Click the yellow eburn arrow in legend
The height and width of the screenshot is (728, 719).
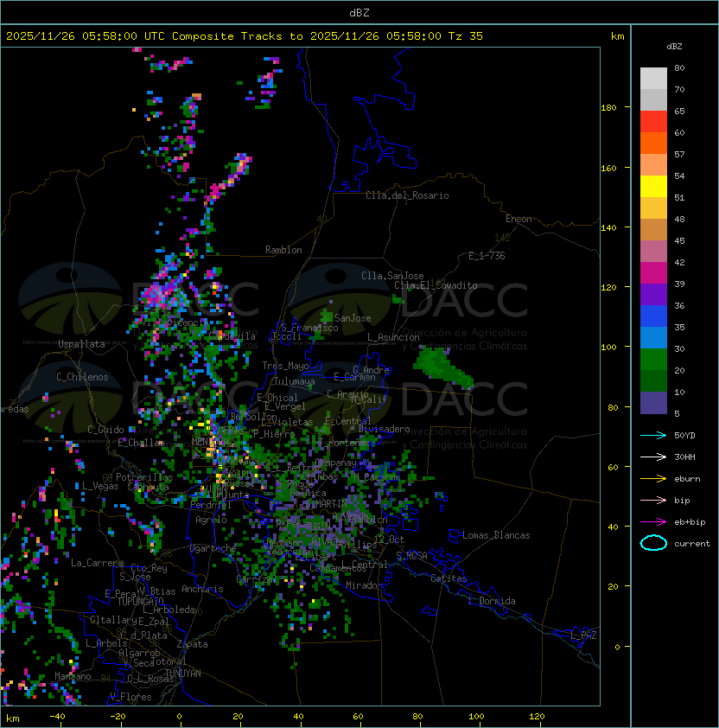coord(653,479)
